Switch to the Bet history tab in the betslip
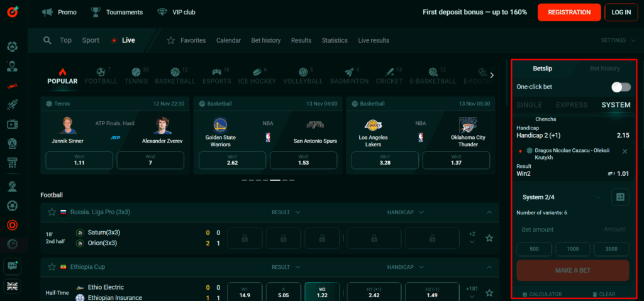Image resolution: width=644 pixels, height=301 pixels. pos(604,68)
